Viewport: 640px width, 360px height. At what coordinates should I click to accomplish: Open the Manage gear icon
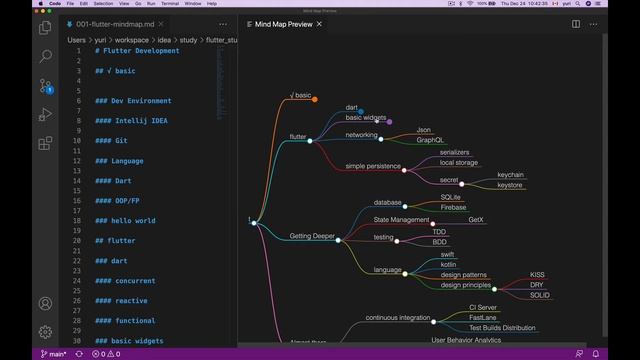coord(45,332)
